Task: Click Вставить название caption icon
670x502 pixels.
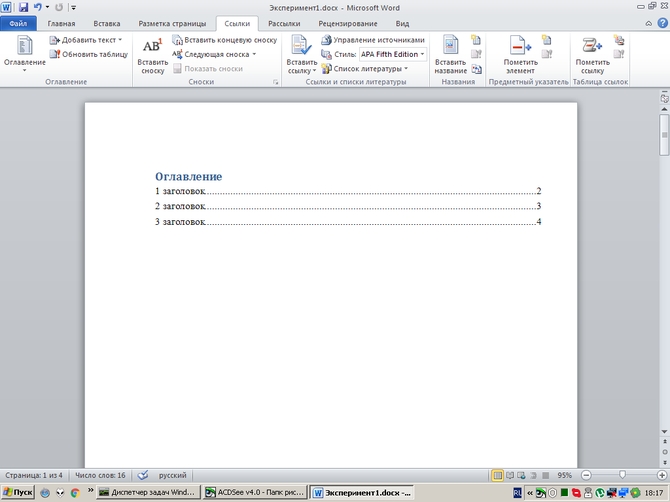Action: click(451, 53)
